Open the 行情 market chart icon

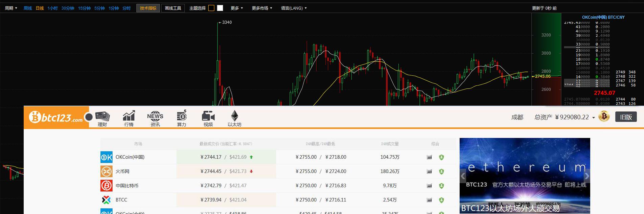point(129,118)
